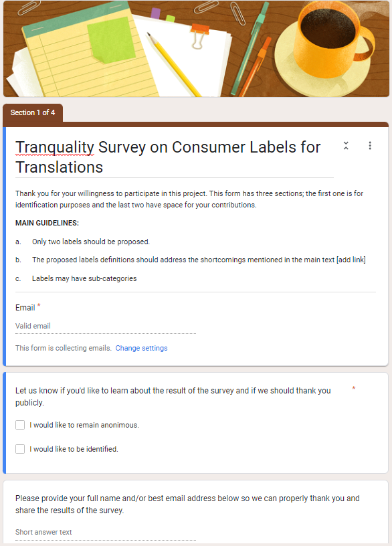Select the Section 1 of 4 tab
The image size is (392, 546).
[x=33, y=113]
